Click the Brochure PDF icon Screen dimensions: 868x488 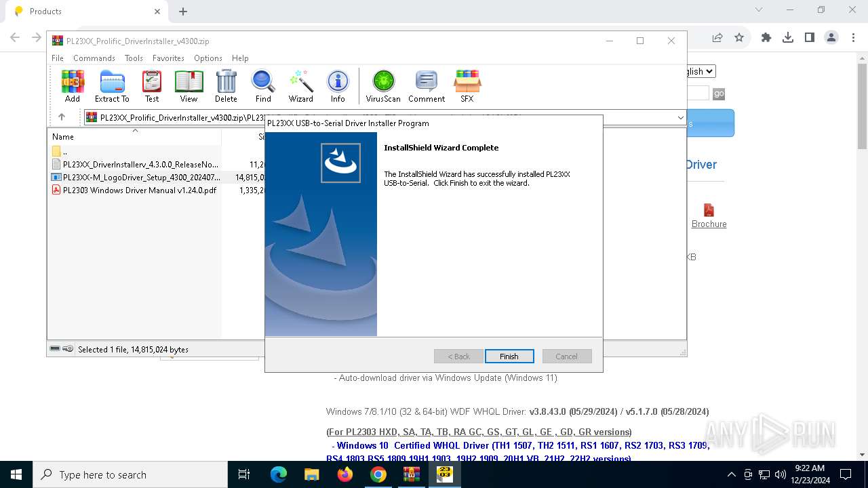coord(709,209)
